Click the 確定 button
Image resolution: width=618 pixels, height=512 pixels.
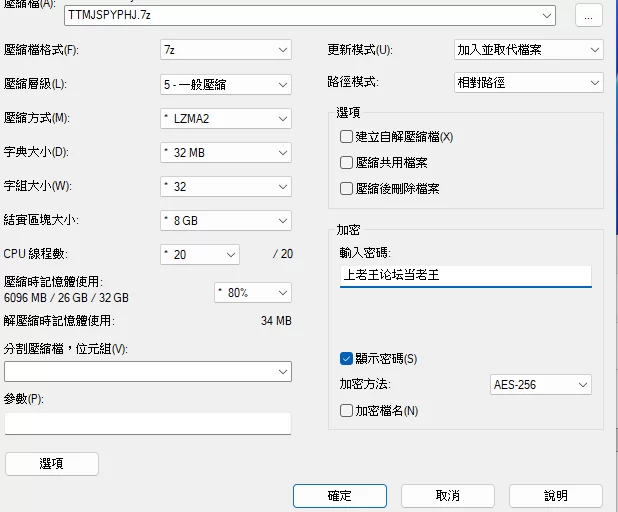339,495
